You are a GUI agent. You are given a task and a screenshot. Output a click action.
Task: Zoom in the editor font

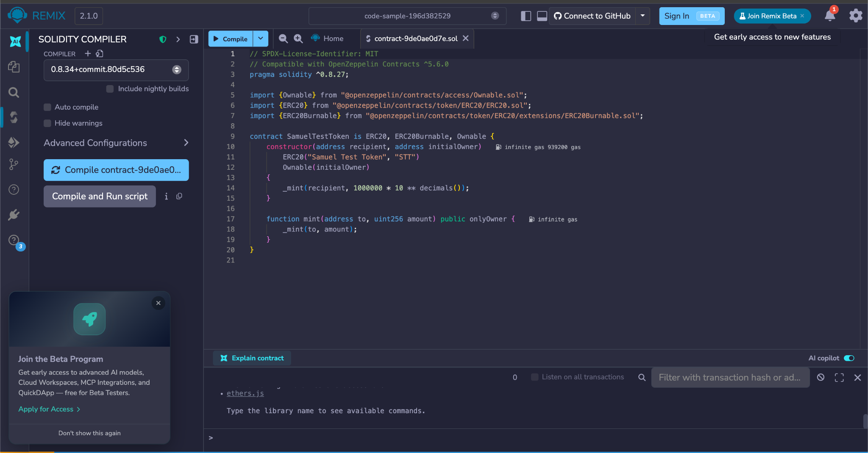298,39
